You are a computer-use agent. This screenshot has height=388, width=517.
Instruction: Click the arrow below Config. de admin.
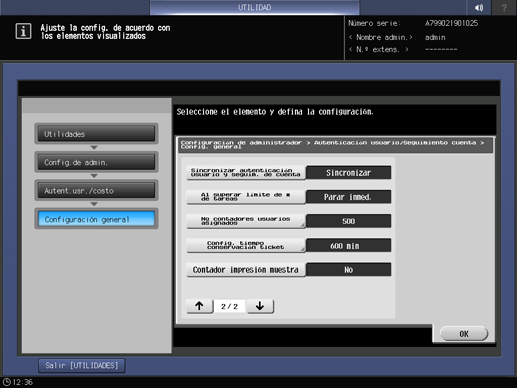pyautogui.click(x=94, y=176)
